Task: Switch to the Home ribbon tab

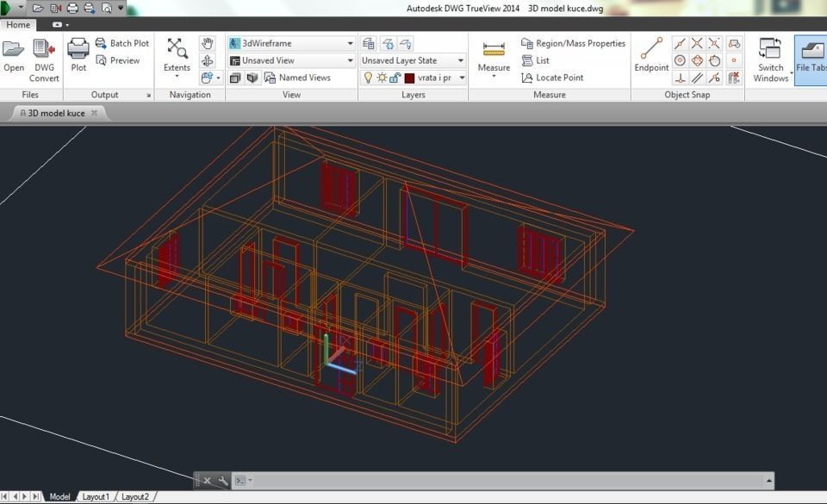Action: [x=18, y=25]
